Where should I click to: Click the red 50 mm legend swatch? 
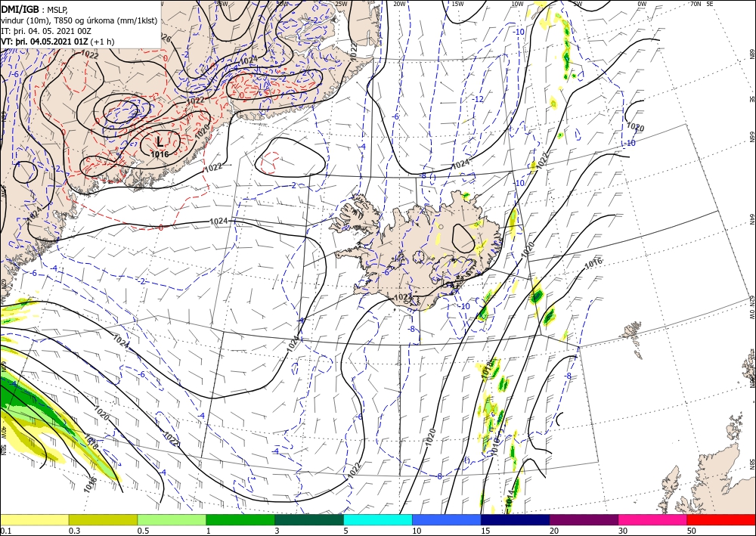point(721,519)
